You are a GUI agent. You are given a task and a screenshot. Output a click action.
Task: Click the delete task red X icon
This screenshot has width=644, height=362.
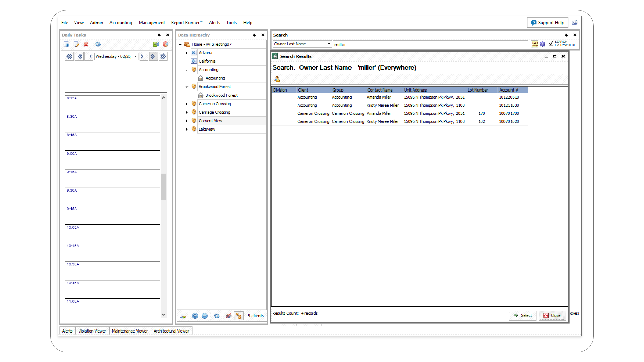click(x=86, y=44)
